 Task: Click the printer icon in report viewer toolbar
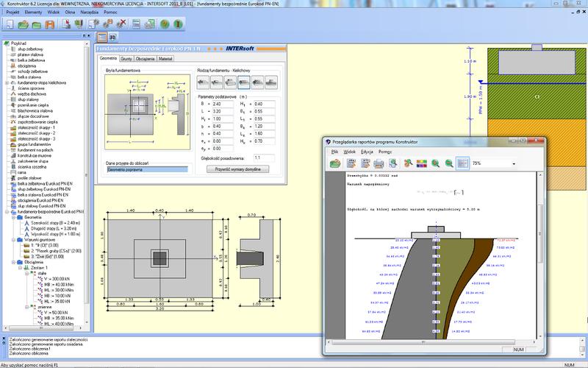click(377, 163)
